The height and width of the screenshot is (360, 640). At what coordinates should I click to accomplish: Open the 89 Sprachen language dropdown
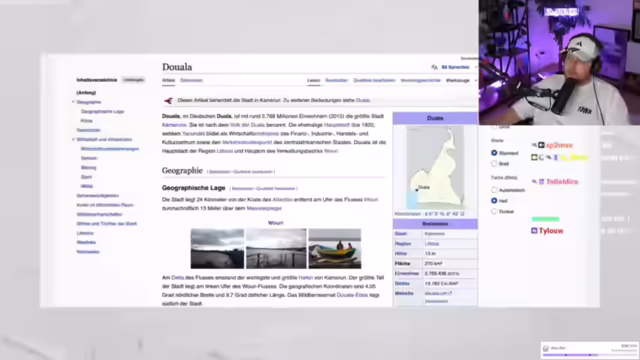456,67
